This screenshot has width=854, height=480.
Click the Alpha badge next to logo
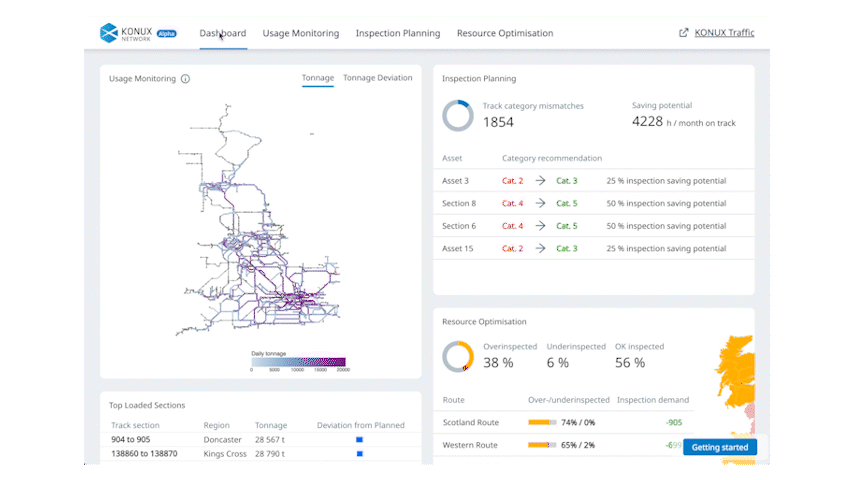(167, 33)
